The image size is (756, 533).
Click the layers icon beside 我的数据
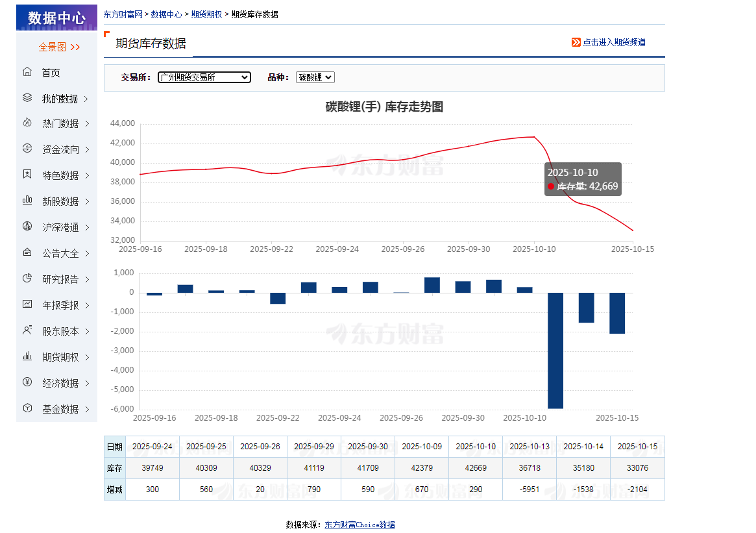pos(27,98)
